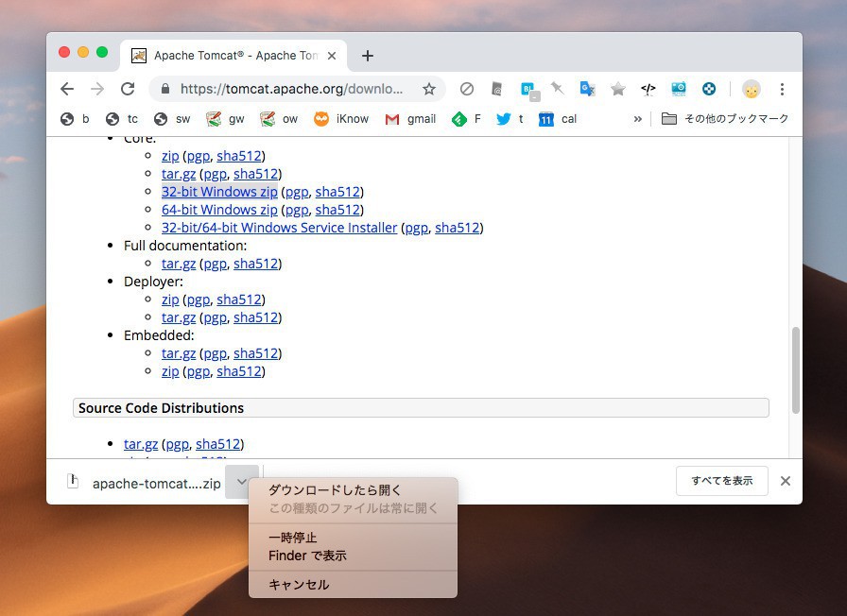Screen dimensions: 847x616
Task: Click the 32-bit Windows zip link
Action: (x=219, y=192)
